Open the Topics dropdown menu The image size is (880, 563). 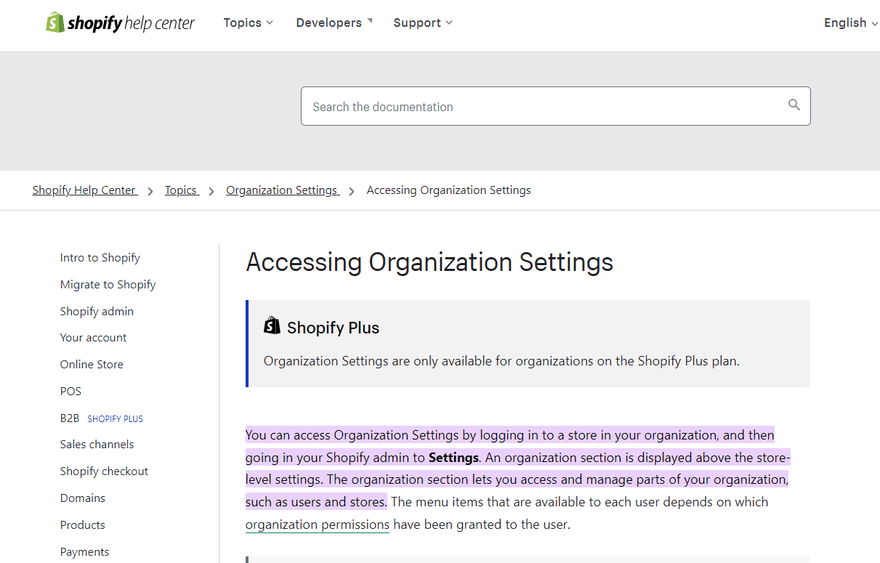[x=248, y=23]
